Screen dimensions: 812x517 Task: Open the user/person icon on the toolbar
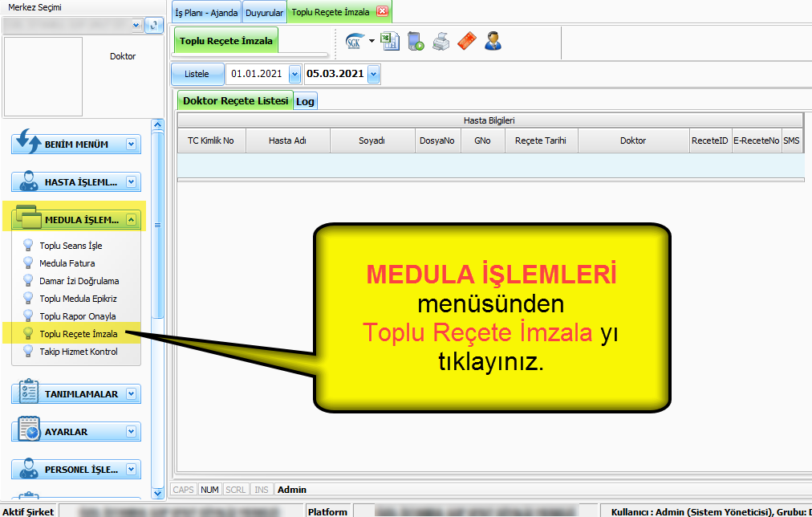493,41
